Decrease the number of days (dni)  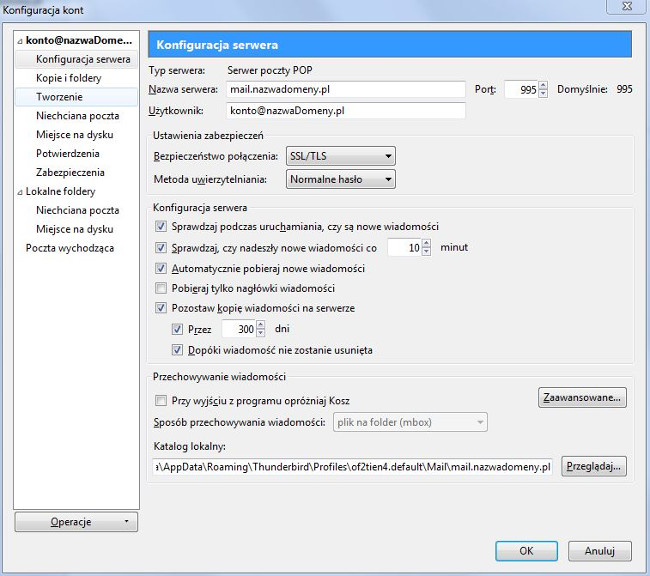point(260,333)
